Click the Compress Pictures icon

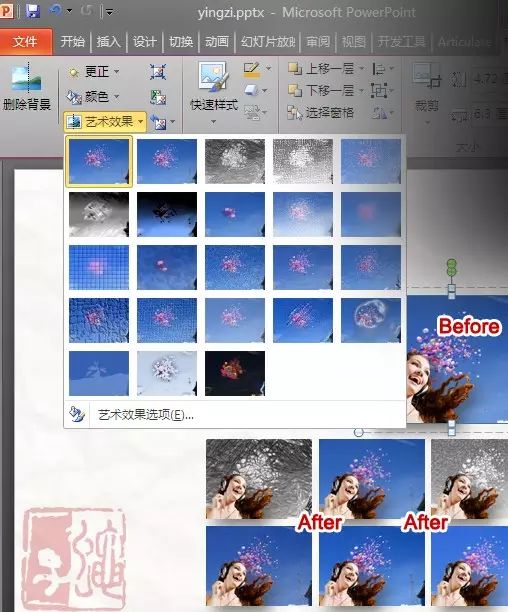click(x=158, y=72)
